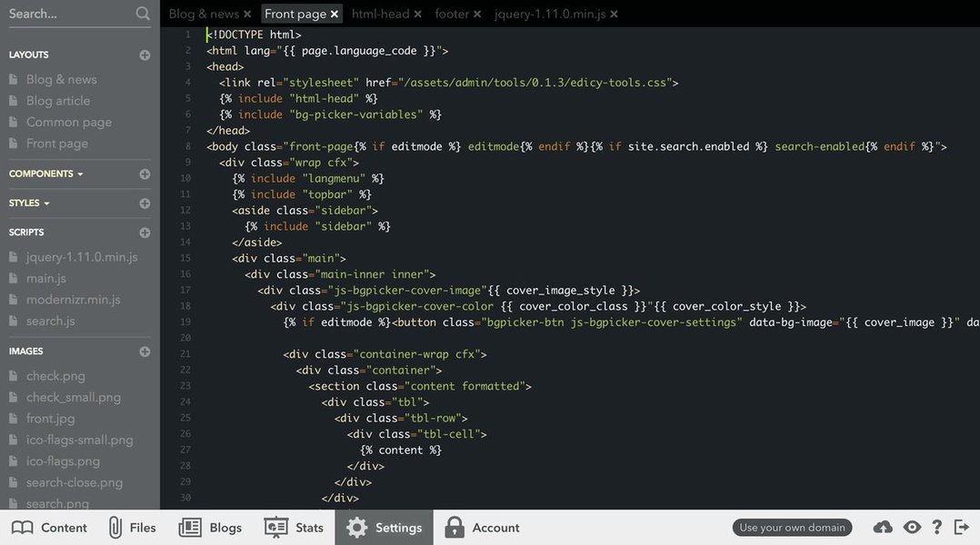Switch to the footer tab
The height and width of the screenshot is (545, 980).
tap(451, 14)
